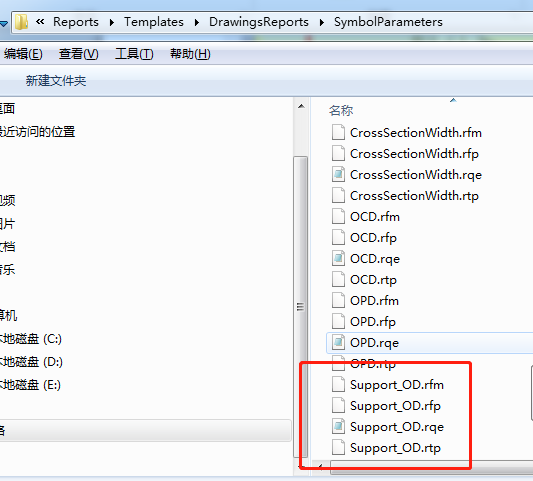The width and height of the screenshot is (533, 481).
Task: Open 最近访问的位置 in navigation pane
Action: coord(37,132)
